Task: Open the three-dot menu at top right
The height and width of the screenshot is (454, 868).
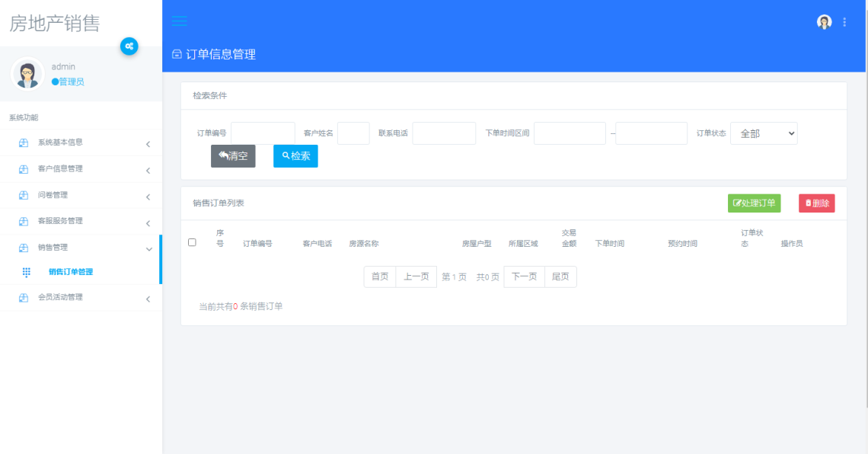Action: point(844,21)
